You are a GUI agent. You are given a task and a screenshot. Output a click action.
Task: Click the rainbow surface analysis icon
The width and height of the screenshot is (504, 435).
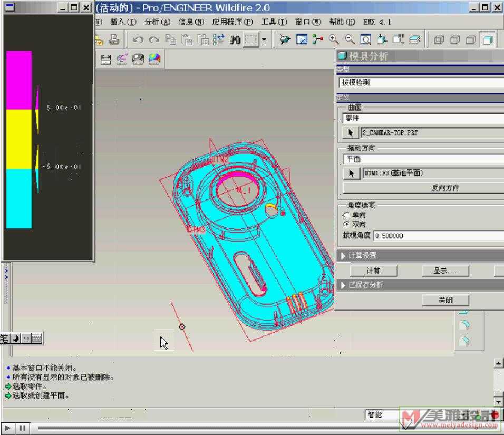(154, 59)
